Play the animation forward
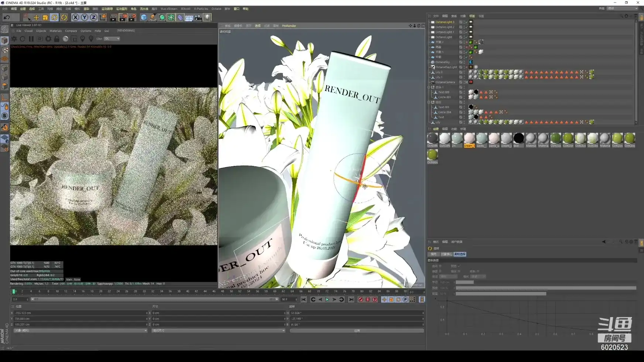Viewport: 644px width, 362px height. [x=327, y=300]
